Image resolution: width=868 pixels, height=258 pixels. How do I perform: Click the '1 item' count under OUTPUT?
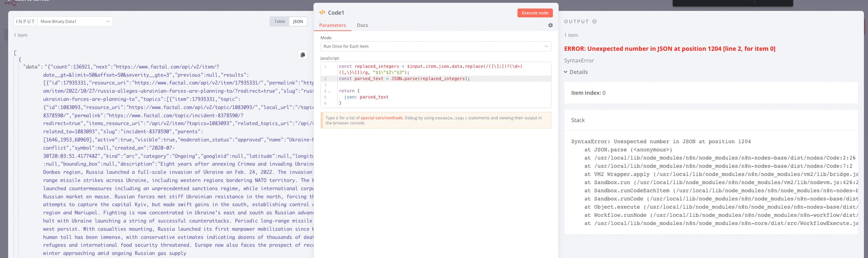click(571, 35)
